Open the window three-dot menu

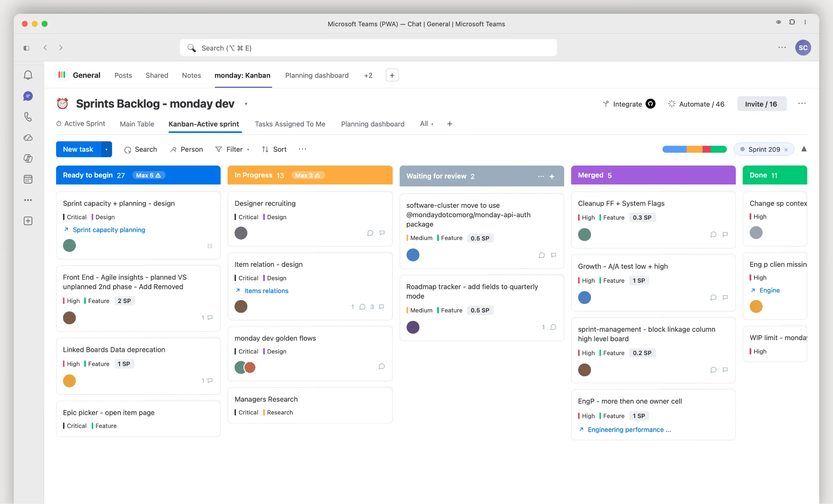click(805, 22)
